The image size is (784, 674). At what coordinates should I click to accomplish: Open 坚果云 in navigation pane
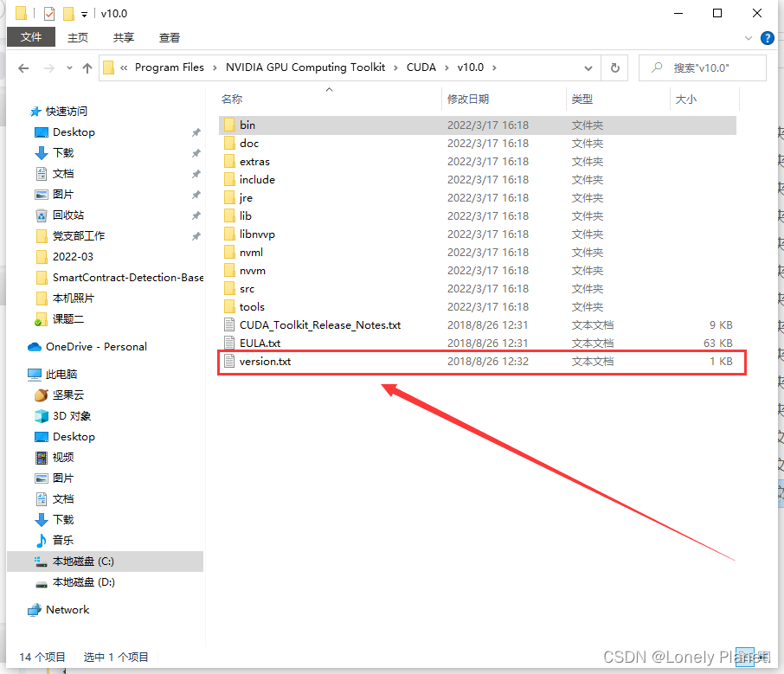click(x=68, y=395)
